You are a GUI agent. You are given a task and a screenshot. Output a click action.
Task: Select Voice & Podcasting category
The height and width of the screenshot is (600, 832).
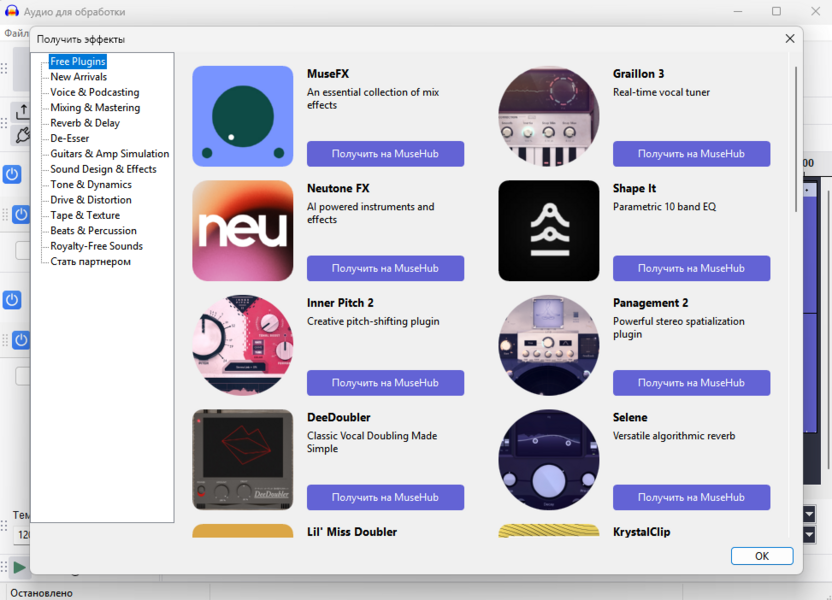pyautogui.click(x=94, y=92)
